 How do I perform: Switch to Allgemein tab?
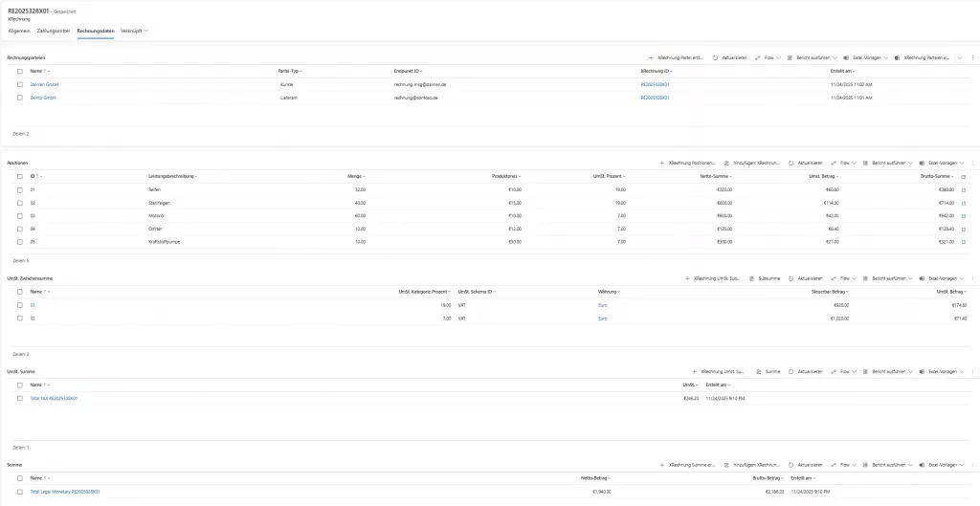(19, 31)
